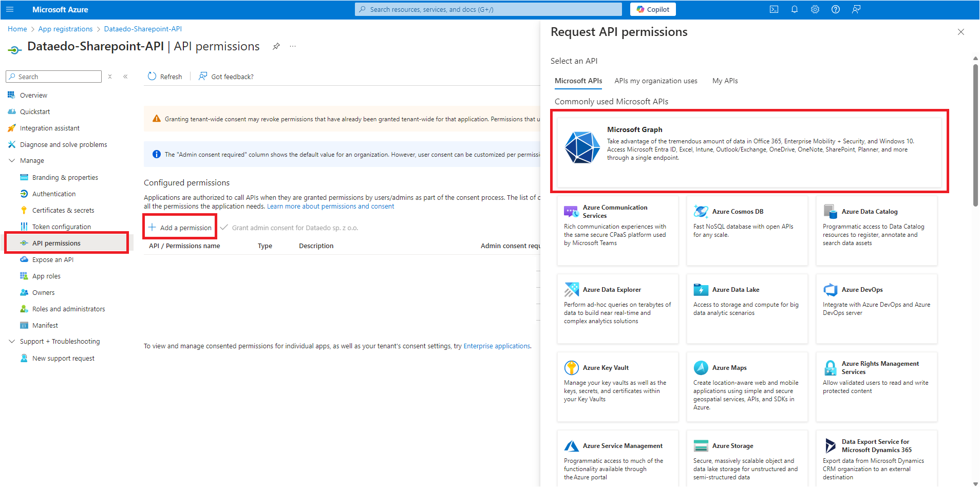
Task: Switch to APIs my organization uses tab
Action: pos(655,81)
